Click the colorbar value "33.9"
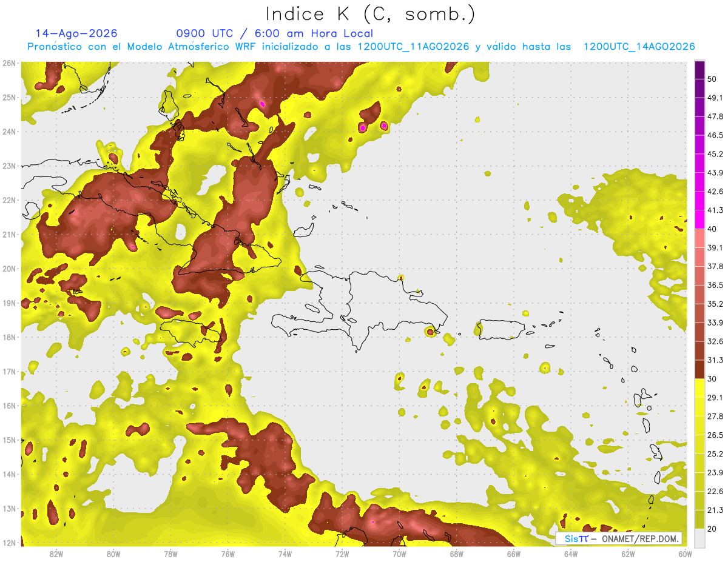728x562 pixels. [715, 323]
